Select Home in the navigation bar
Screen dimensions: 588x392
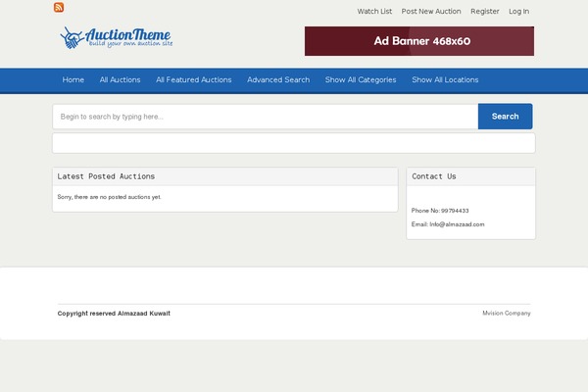point(73,79)
